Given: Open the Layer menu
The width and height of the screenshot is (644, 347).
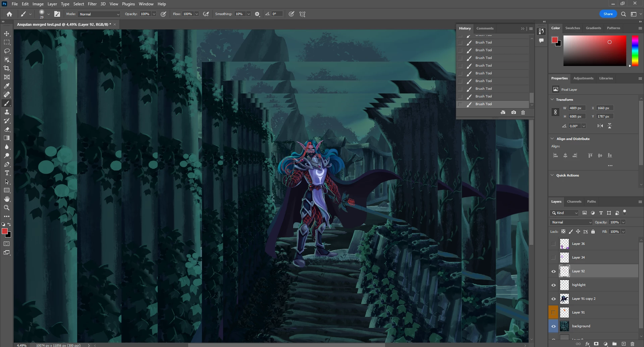Looking at the screenshot, I should (x=52, y=4).
